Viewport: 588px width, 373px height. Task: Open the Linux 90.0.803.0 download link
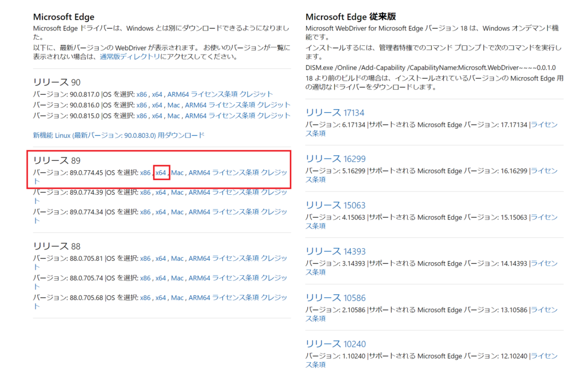[x=118, y=135]
